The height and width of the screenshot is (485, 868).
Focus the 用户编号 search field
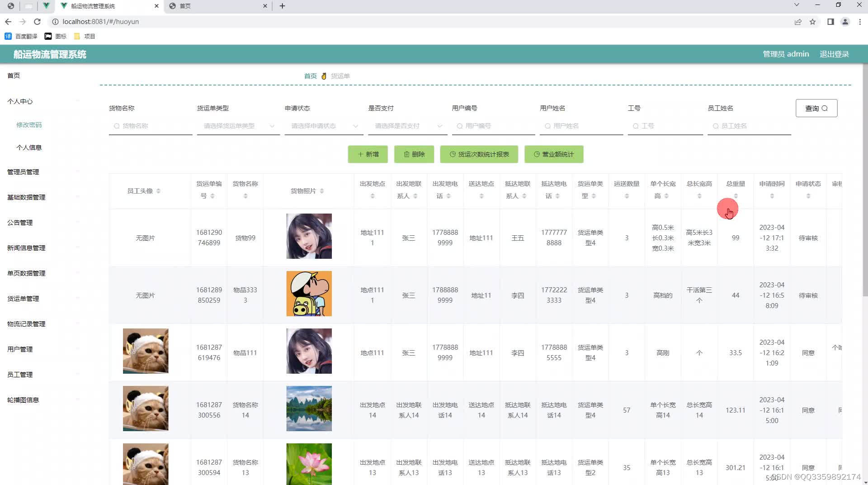494,126
